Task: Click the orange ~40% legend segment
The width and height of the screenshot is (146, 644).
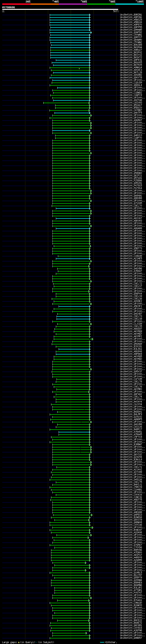Action: click(x=45, y=4)
